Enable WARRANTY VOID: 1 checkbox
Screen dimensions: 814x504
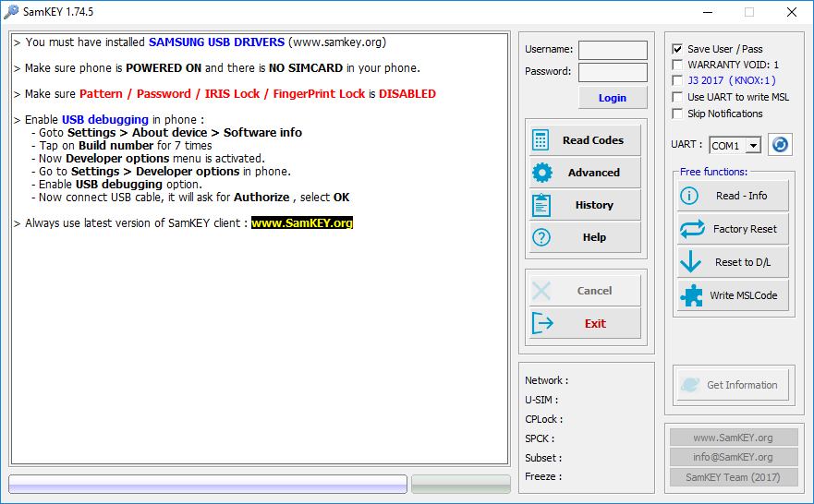point(677,65)
